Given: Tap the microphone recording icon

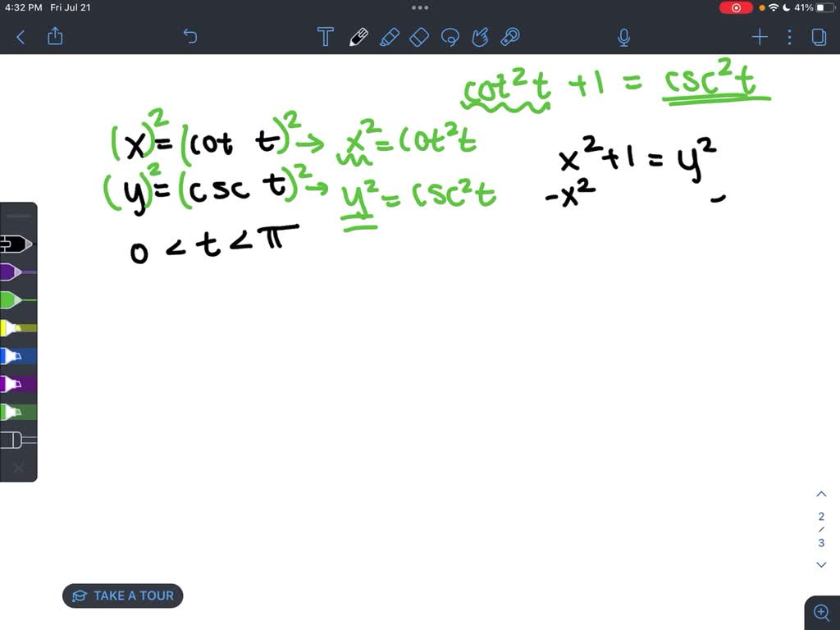Looking at the screenshot, I should click(x=623, y=36).
